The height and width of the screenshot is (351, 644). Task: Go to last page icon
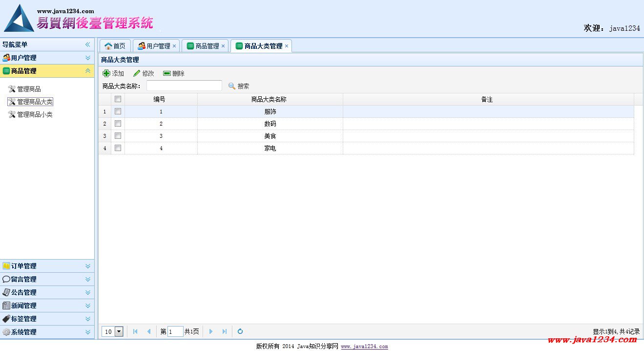coord(225,331)
